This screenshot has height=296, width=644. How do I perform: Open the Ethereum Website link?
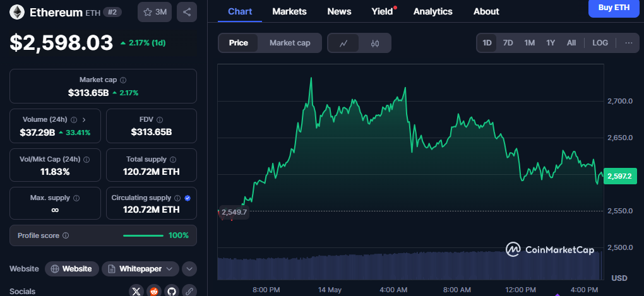[72, 269]
